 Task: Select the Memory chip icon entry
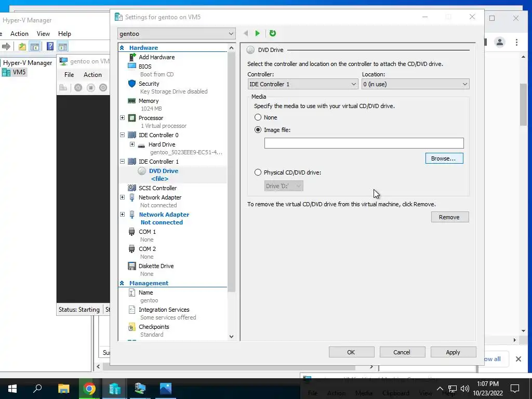[x=148, y=101]
